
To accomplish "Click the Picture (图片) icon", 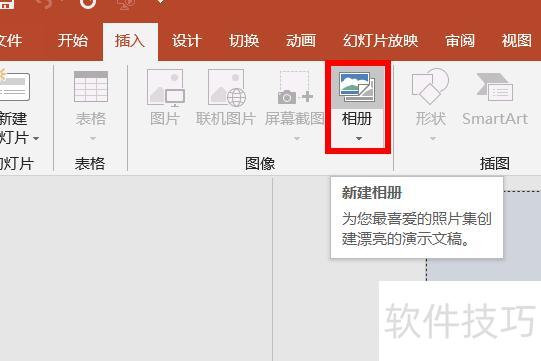I will click(166, 87).
